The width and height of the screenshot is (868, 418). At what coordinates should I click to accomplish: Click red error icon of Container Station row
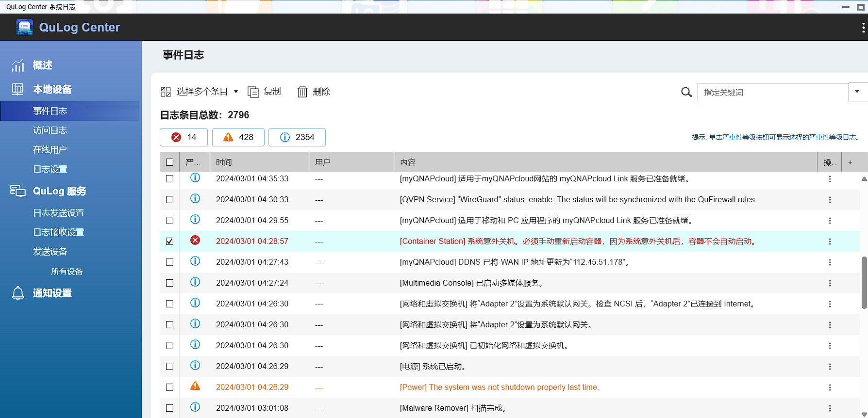point(195,241)
